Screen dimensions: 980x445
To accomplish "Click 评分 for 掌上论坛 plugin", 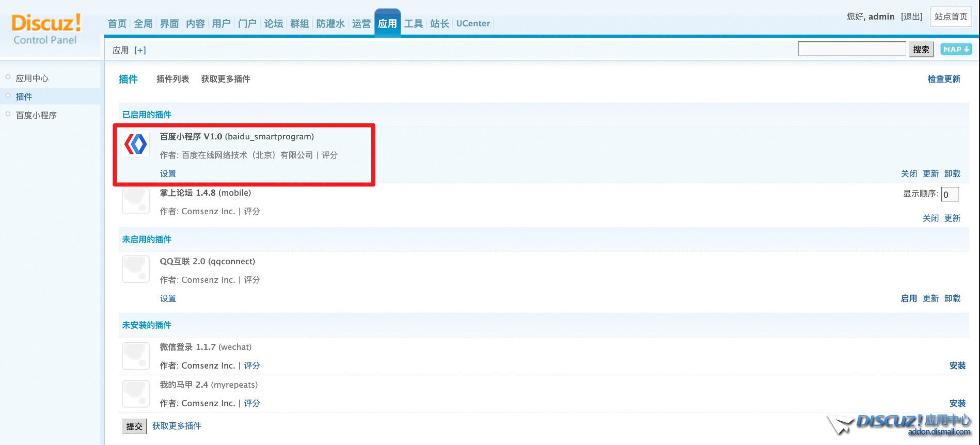I will [252, 211].
